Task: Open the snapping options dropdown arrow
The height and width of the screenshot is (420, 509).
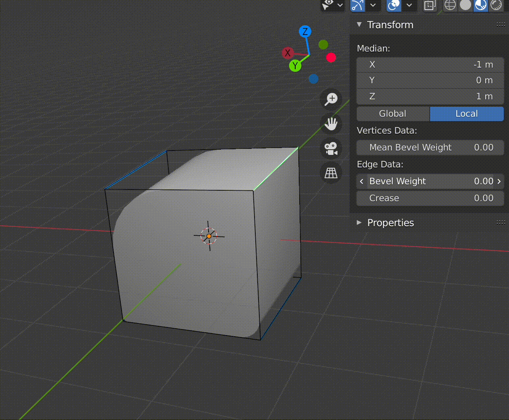Action: (x=373, y=6)
